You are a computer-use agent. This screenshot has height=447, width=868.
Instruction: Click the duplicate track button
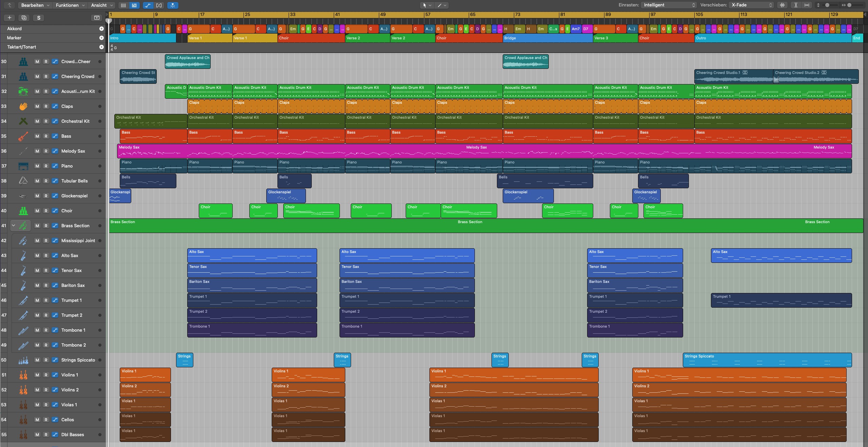(x=24, y=18)
